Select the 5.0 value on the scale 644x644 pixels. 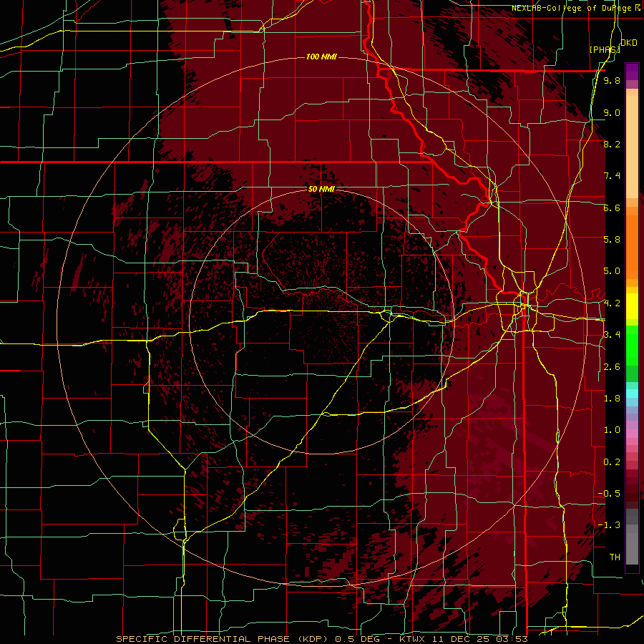612,271
